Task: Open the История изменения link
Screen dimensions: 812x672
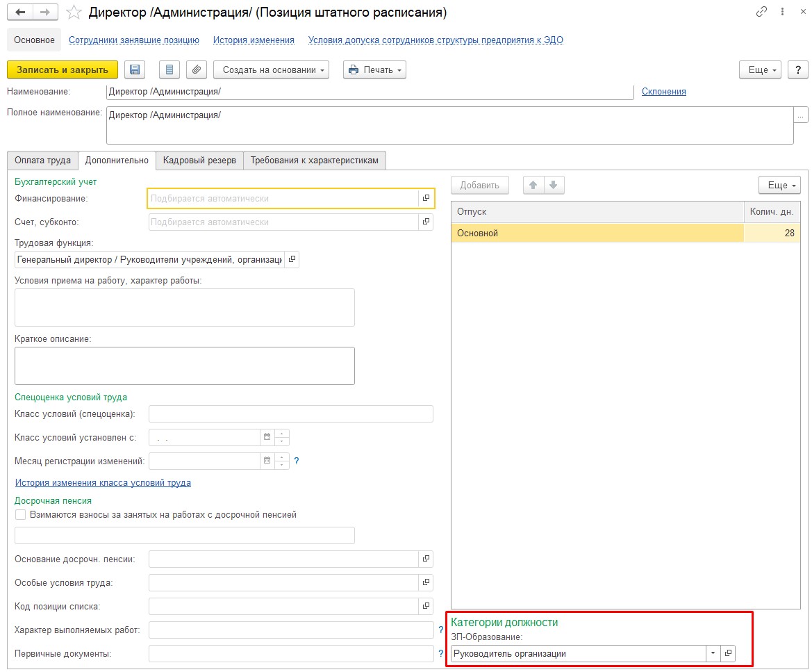Action: [254, 40]
